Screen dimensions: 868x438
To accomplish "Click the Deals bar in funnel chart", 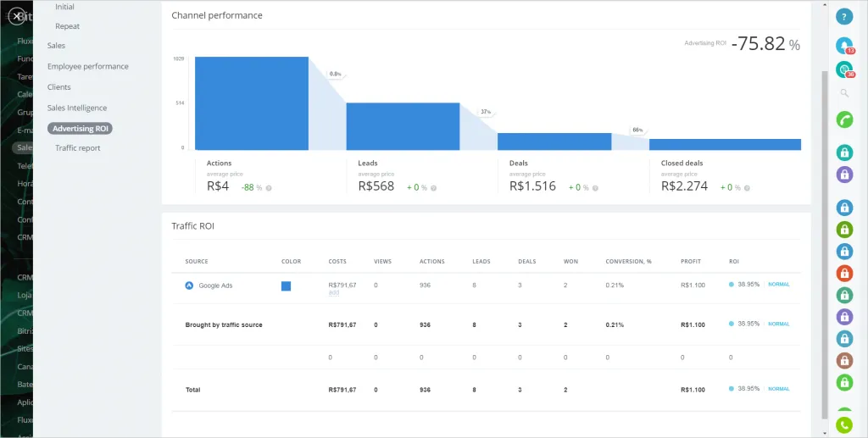I will click(x=554, y=141).
